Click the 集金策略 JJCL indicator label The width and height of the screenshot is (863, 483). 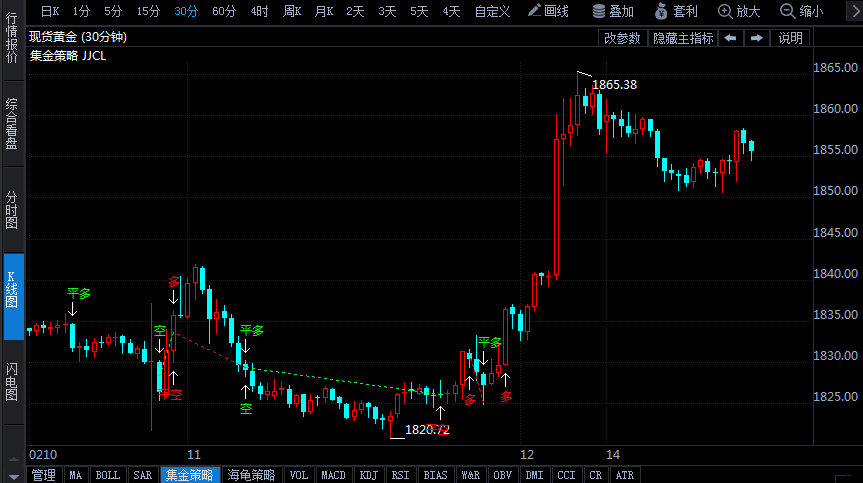(68, 56)
